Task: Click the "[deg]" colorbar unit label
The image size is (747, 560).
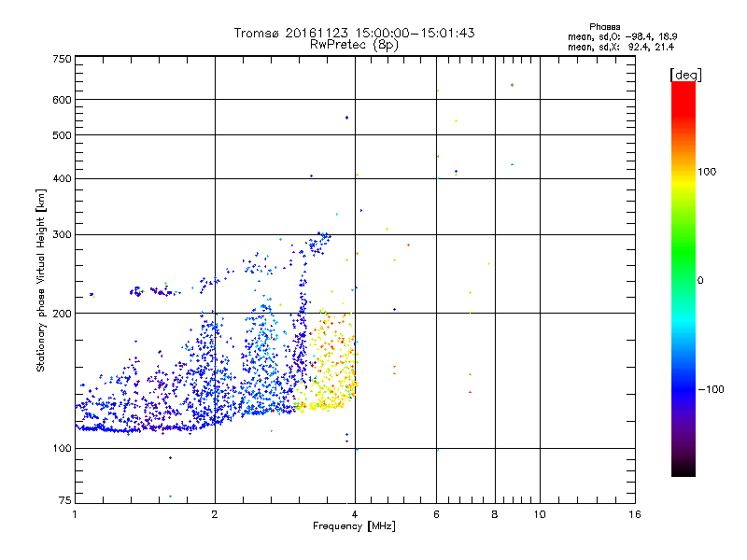Action: (685, 75)
